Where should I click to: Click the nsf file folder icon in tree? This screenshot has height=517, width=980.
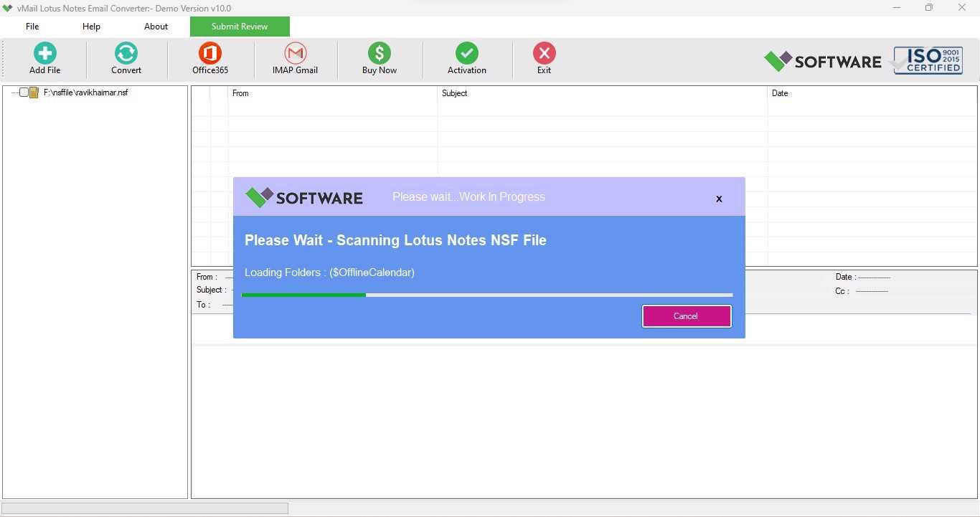click(x=34, y=93)
